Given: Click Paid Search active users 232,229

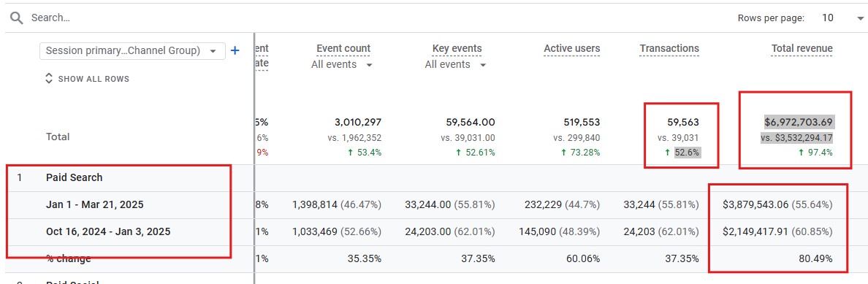Looking at the screenshot, I should [x=541, y=205].
